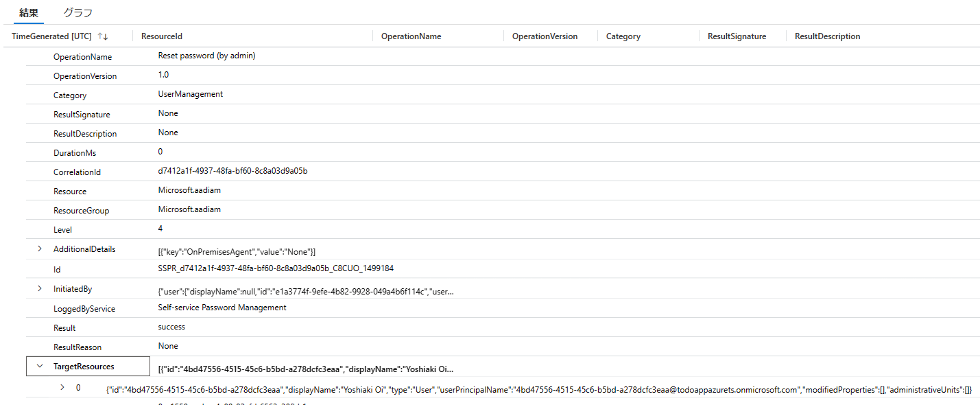Click the AdditionalDetails field label
Screen dimensions: 980x405
click(84, 248)
